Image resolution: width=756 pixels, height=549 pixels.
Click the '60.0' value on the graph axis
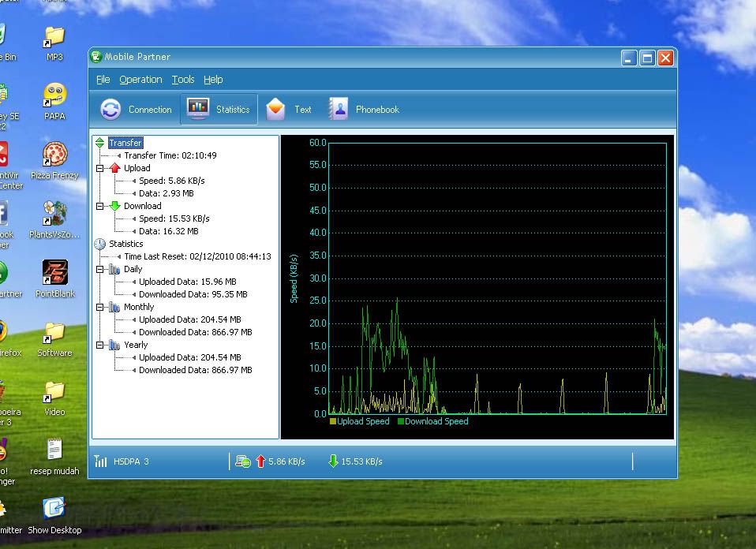pyautogui.click(x=318, y=142)
